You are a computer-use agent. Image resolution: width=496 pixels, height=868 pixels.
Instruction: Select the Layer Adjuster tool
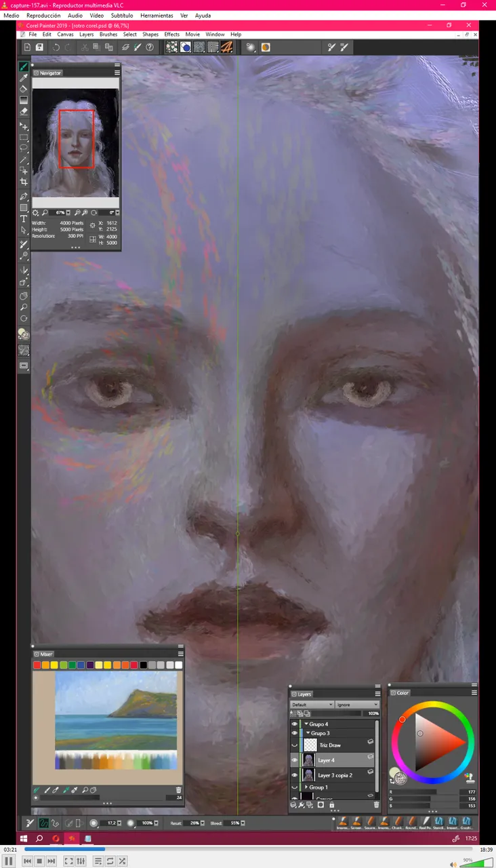[x=24, y=126]
